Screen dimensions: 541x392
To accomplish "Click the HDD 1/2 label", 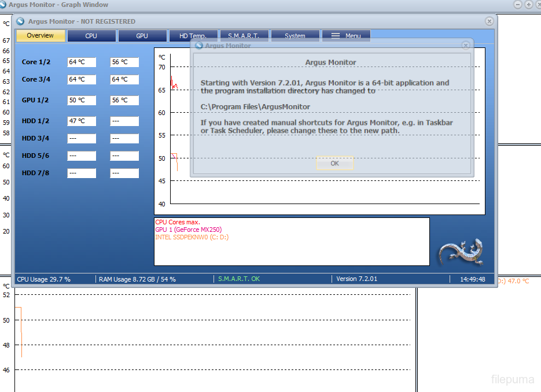I will tap(35, 121).
